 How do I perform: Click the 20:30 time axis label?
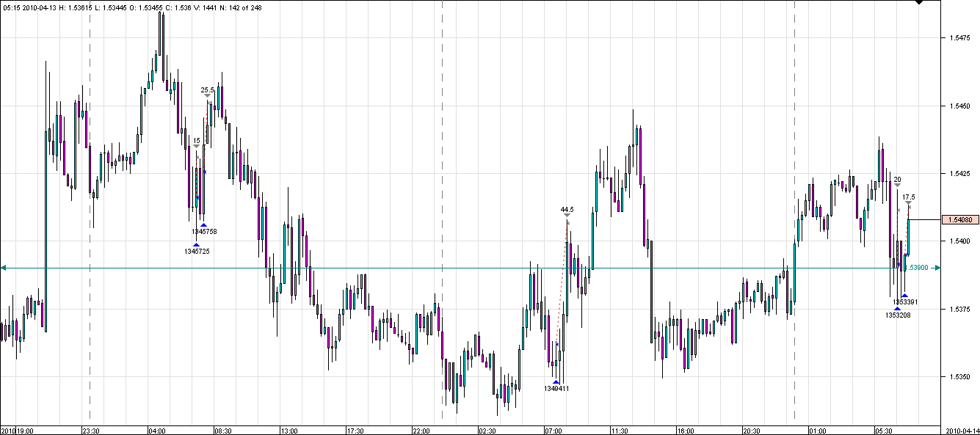tap(752, 431)
